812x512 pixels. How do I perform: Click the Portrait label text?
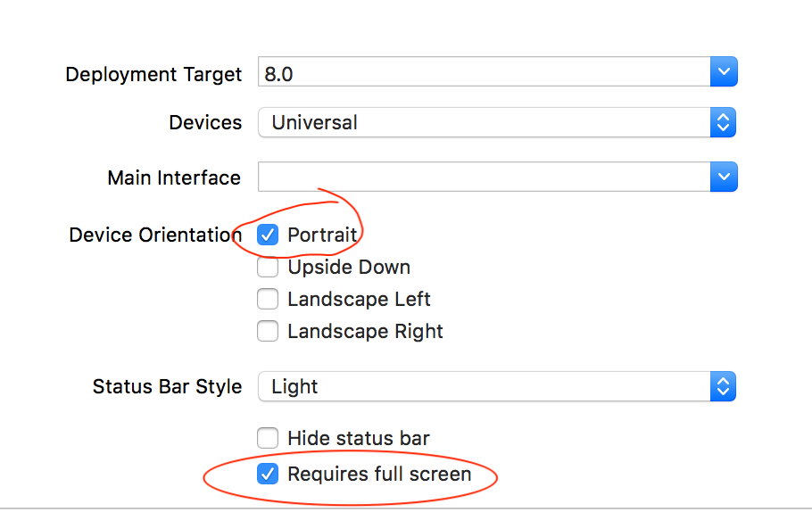(x=322, y=235)
